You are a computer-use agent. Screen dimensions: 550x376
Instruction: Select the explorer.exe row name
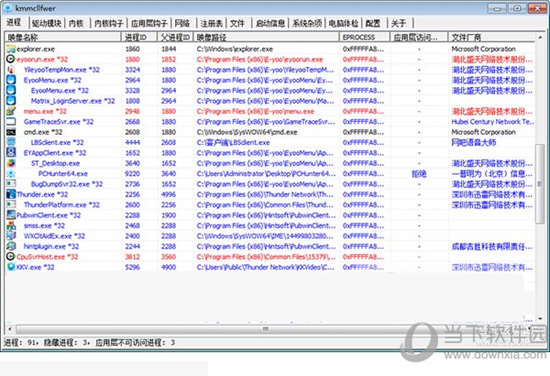(36, 49)
